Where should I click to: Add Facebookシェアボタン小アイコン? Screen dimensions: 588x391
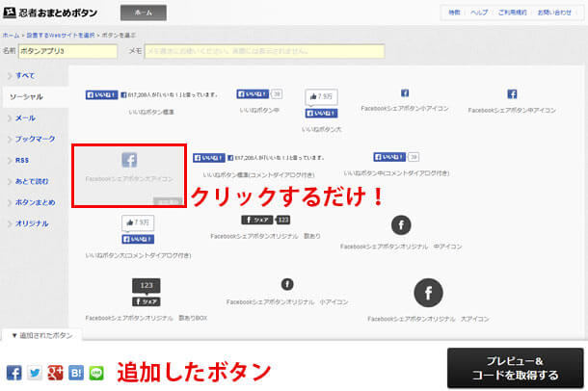(405, 100)
